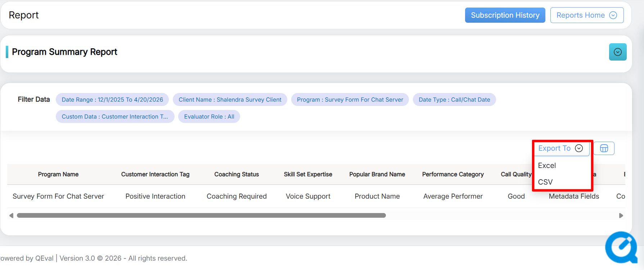Click the Date Type filter chip

(454, 100)
